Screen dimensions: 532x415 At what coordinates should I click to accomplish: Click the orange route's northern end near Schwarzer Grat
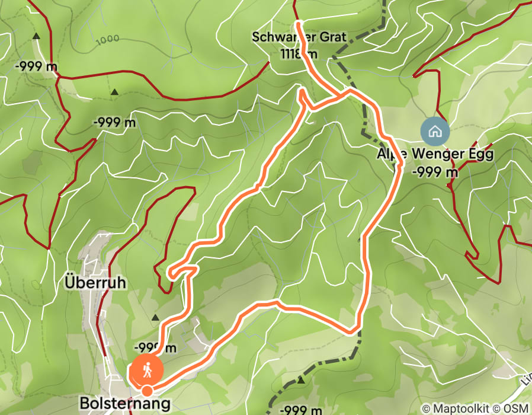click(299, 23)
